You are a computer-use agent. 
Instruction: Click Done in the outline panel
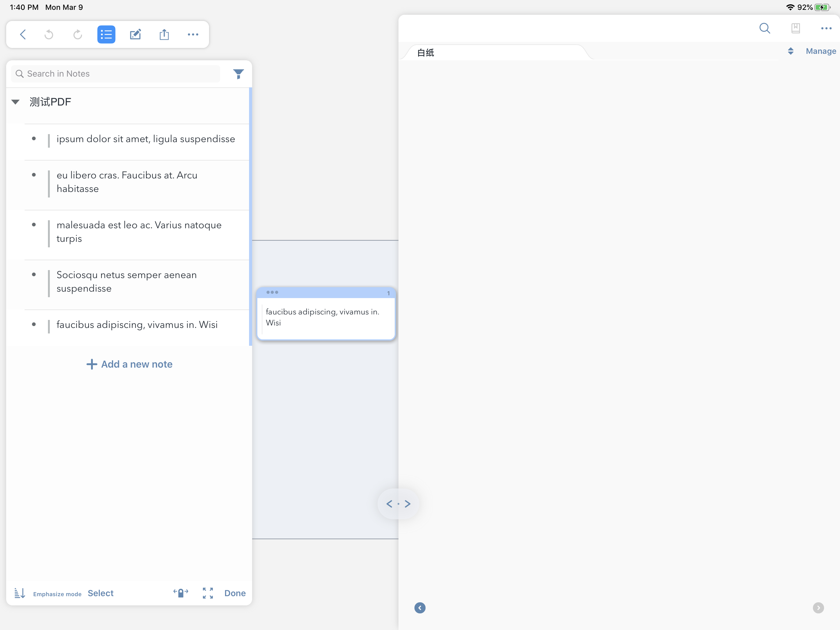coord(235,593)
